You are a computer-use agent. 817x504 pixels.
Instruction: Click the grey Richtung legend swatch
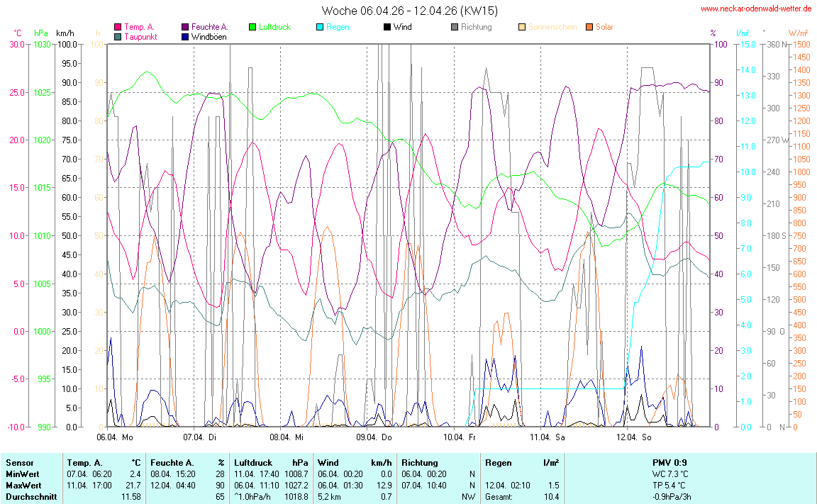coord(455,28)
